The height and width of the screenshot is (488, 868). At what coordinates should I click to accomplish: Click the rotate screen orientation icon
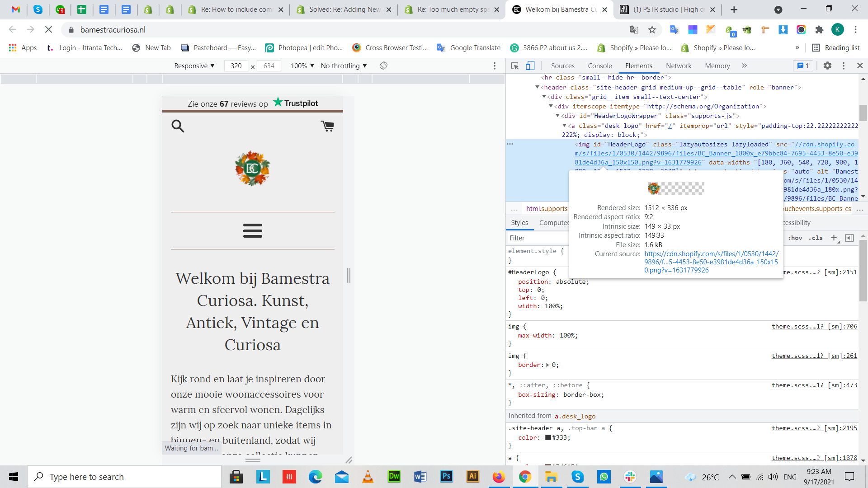pyautogui.click(x=383, y=66)
